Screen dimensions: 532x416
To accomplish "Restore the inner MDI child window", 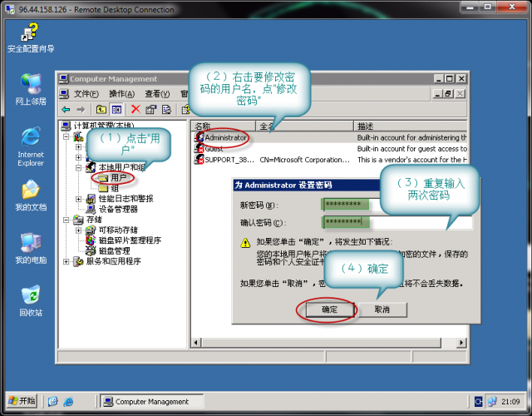I will pyautogui.click(x=449, y=94).
